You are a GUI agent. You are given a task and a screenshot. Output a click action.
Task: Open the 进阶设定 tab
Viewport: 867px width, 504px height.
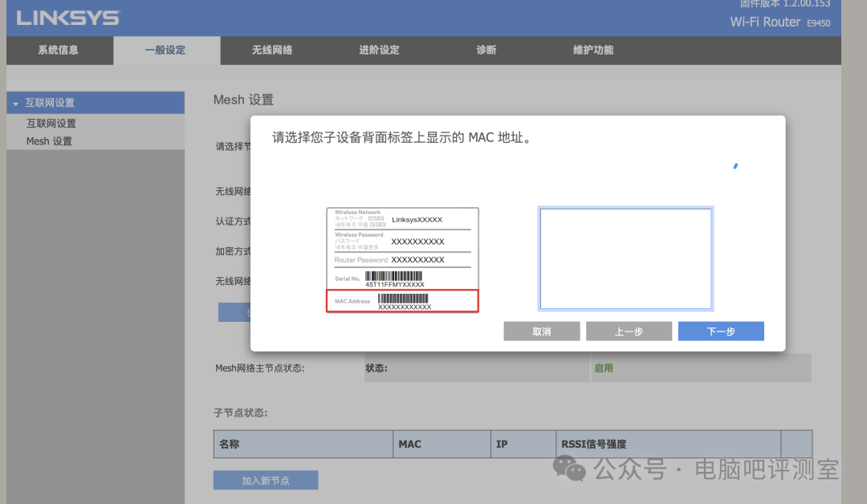click(379, 51)
